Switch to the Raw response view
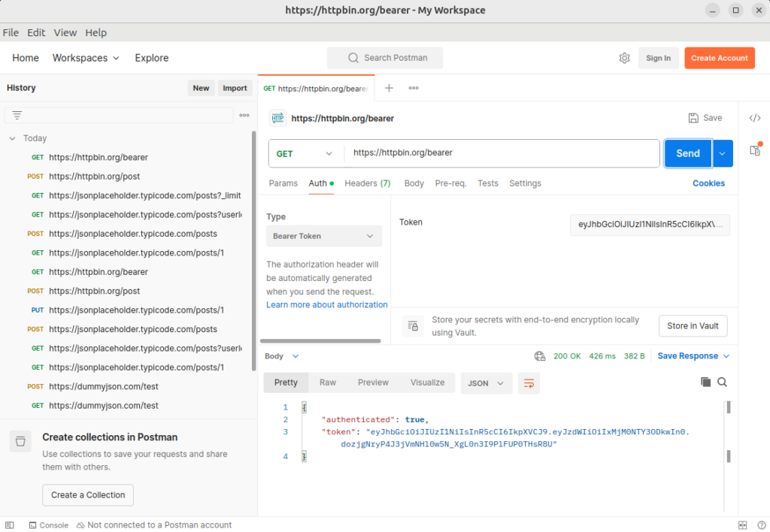The width and height of the screenshot is (770, 532). 328,382
